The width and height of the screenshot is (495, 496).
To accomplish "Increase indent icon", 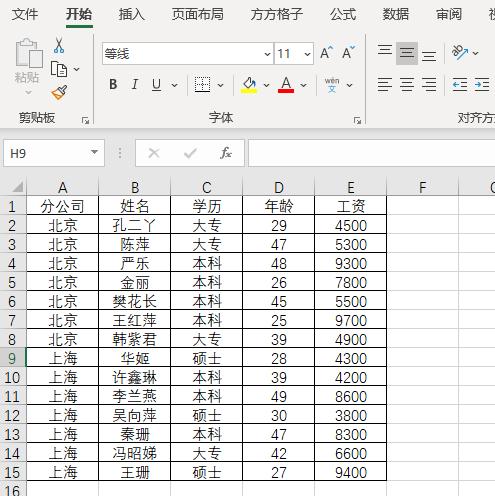I will tap(482, 85).
